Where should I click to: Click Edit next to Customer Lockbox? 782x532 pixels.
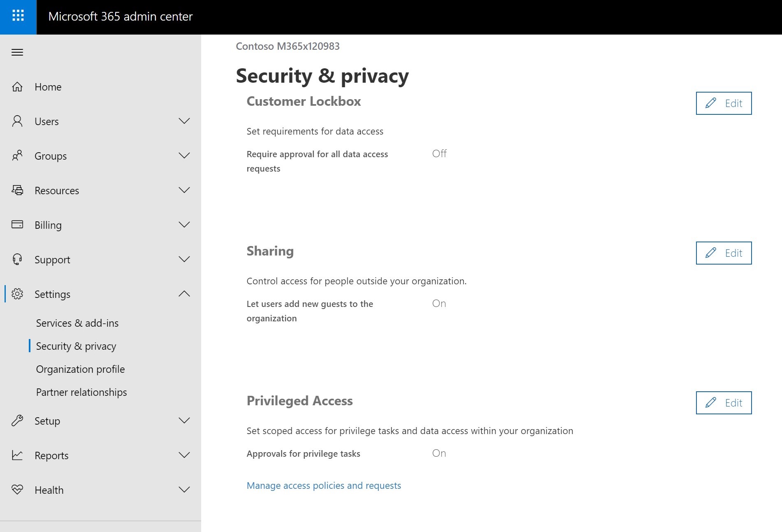(723, 103)
